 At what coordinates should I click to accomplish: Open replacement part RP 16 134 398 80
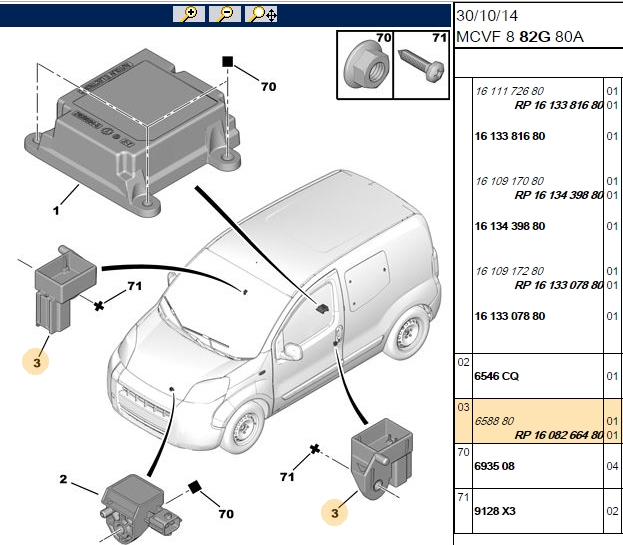click(559, 195)
